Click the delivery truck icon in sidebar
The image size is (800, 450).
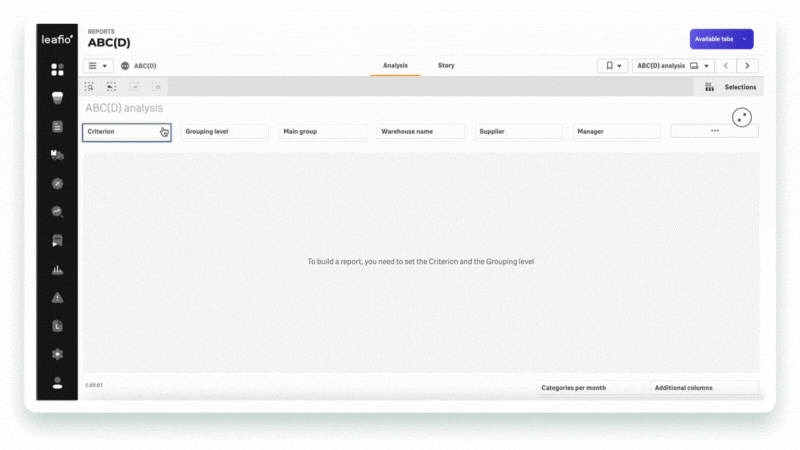tap(57, 155)
